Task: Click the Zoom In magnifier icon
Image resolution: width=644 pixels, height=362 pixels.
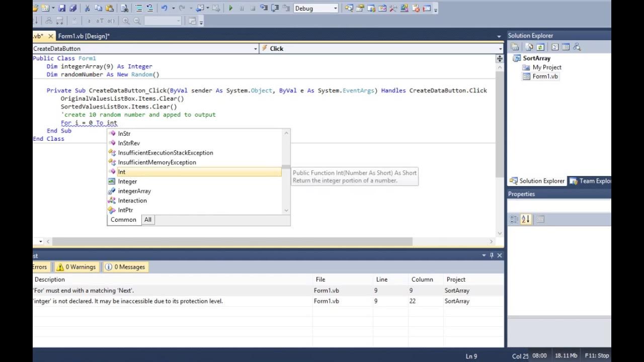Action: (126, 21)
